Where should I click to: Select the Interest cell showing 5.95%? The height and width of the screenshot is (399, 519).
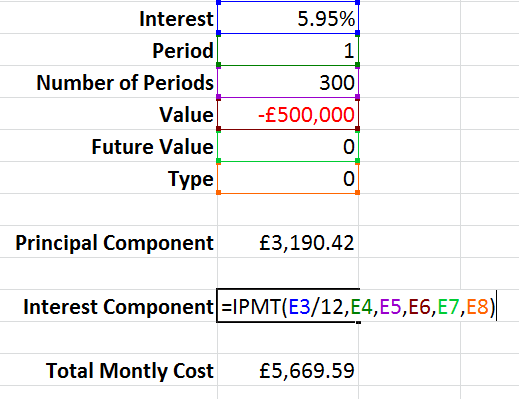[288, 17]
